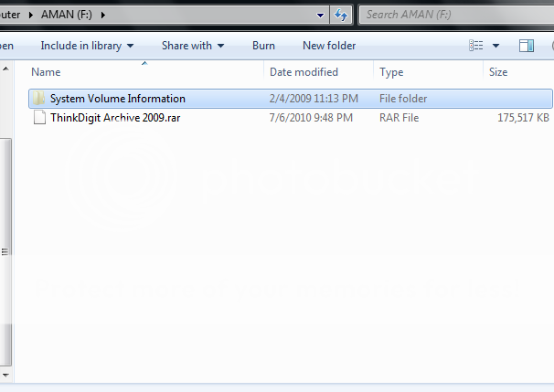Create a New folder
The width and height of the screenshot is (554, 392).
(x=329, y=46)
